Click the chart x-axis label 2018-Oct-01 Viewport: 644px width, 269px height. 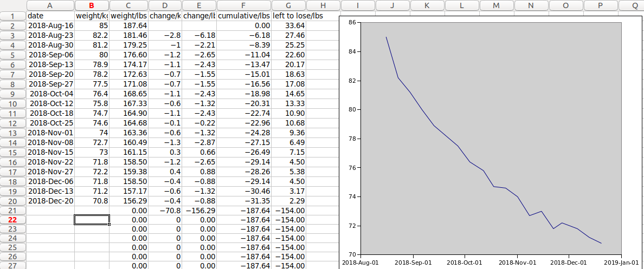coord(465,263)
